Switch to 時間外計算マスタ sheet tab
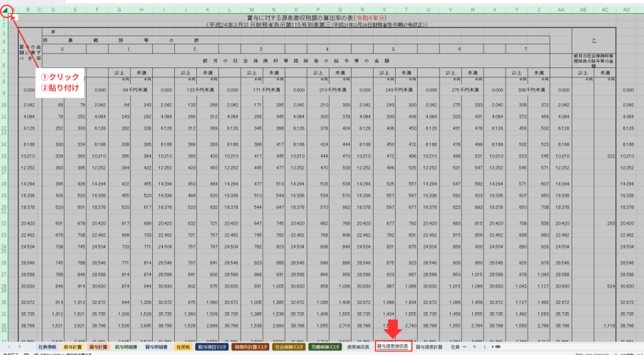This screenshot has height=355, width=644. (250, 346)
